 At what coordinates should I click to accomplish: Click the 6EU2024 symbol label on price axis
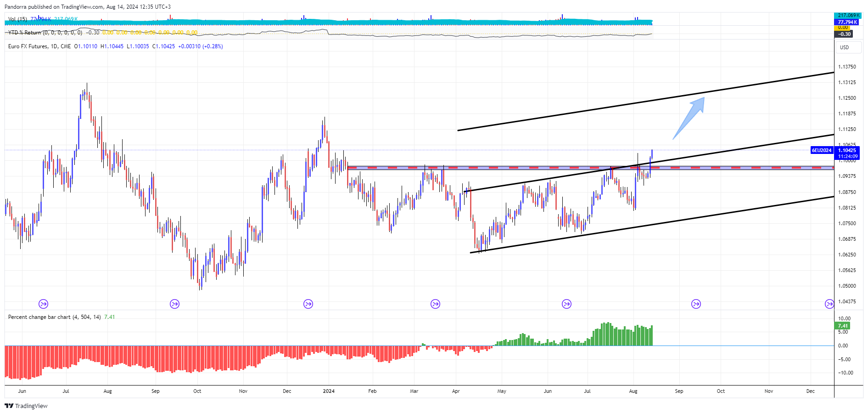[822, 150]
